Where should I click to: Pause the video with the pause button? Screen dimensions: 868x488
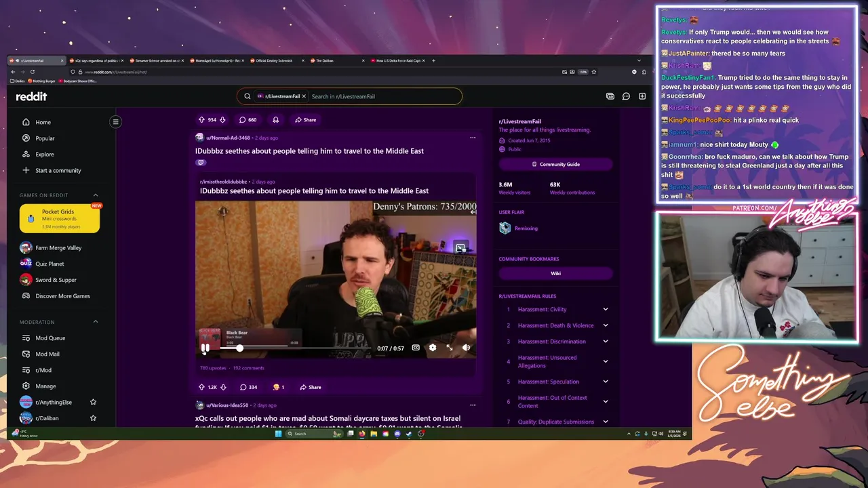tap(205, 348)
